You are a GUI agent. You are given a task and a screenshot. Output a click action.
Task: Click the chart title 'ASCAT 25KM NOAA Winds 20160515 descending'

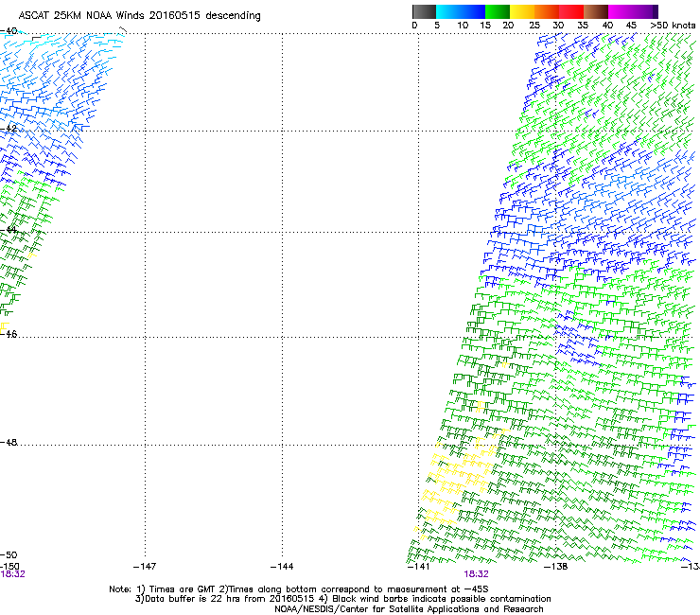click(139, 16)
